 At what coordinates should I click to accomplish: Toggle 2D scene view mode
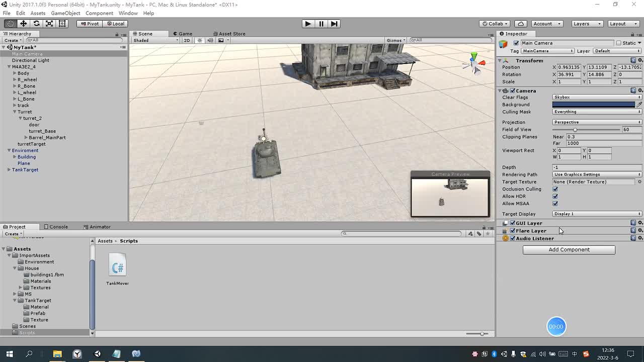(x=187, y=40)
